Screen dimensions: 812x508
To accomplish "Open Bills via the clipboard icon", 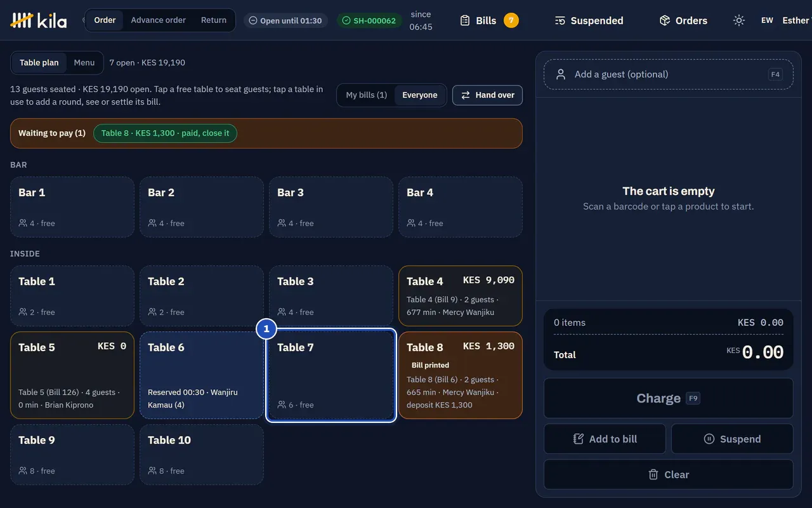I will click(465, 20).
